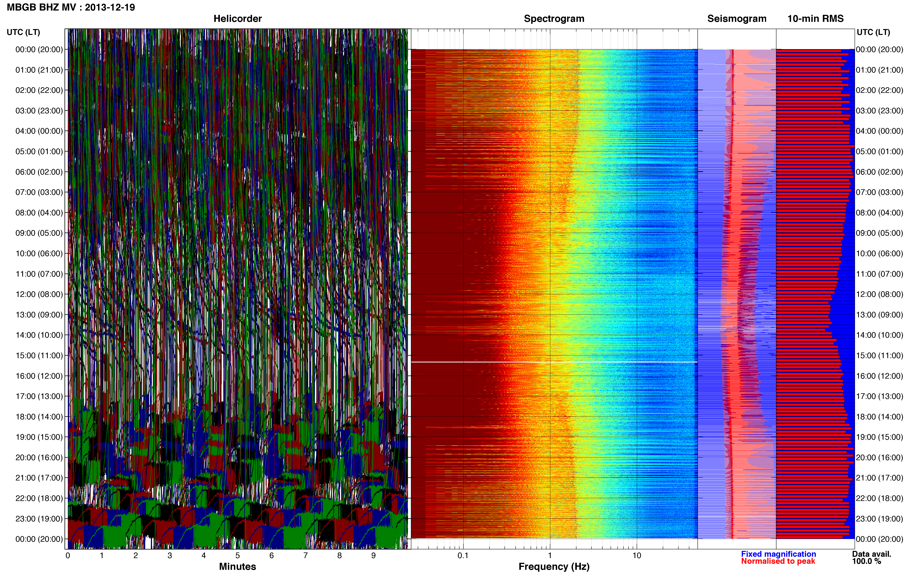Click the right '09:00 (05:00)' time label
924x578 pixels.
pyautogui.click(x=879, y=233)
